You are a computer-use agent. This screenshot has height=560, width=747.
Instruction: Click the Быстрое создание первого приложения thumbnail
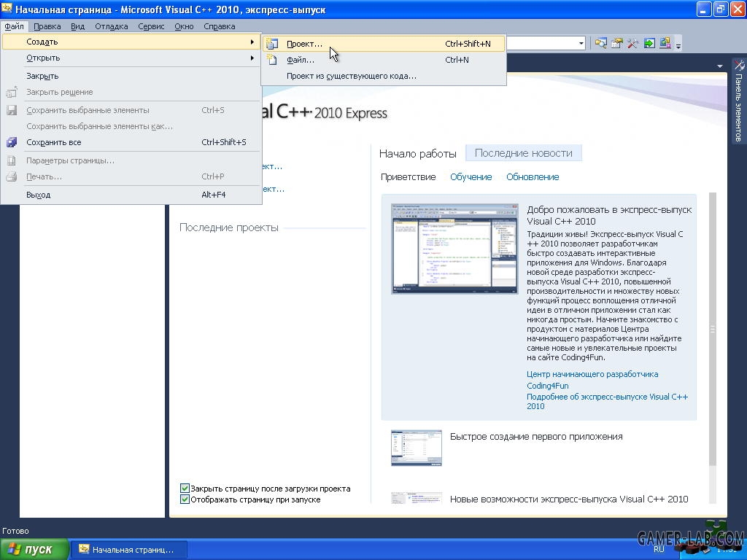[x=417, y=448]
